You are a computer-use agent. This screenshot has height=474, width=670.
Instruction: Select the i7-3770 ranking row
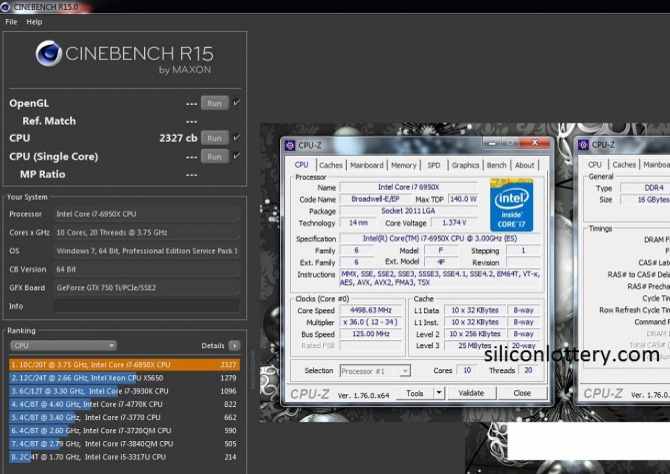124,417
